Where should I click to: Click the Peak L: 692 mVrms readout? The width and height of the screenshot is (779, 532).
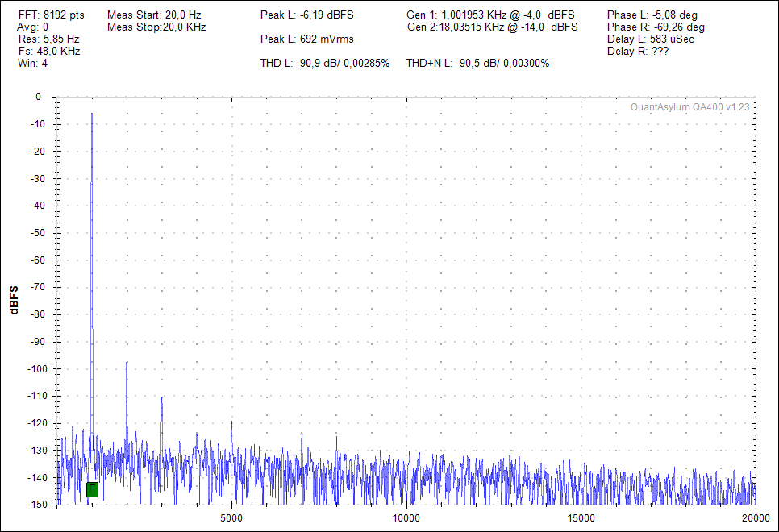[x=307, y=39]
